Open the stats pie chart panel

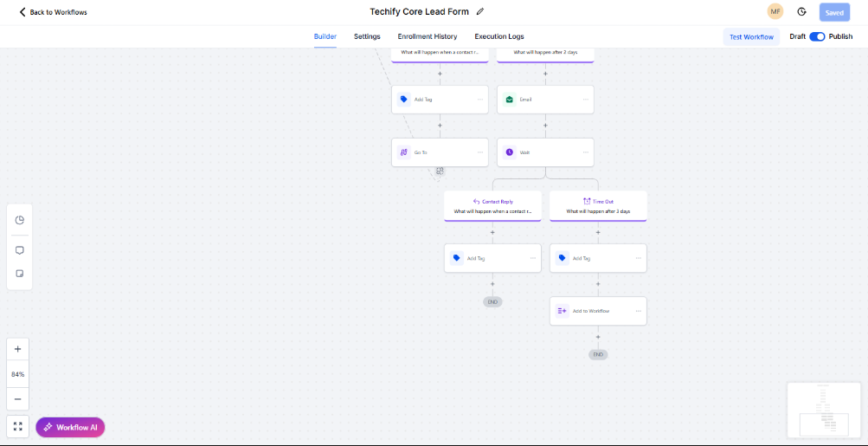[x=19, y=221]
